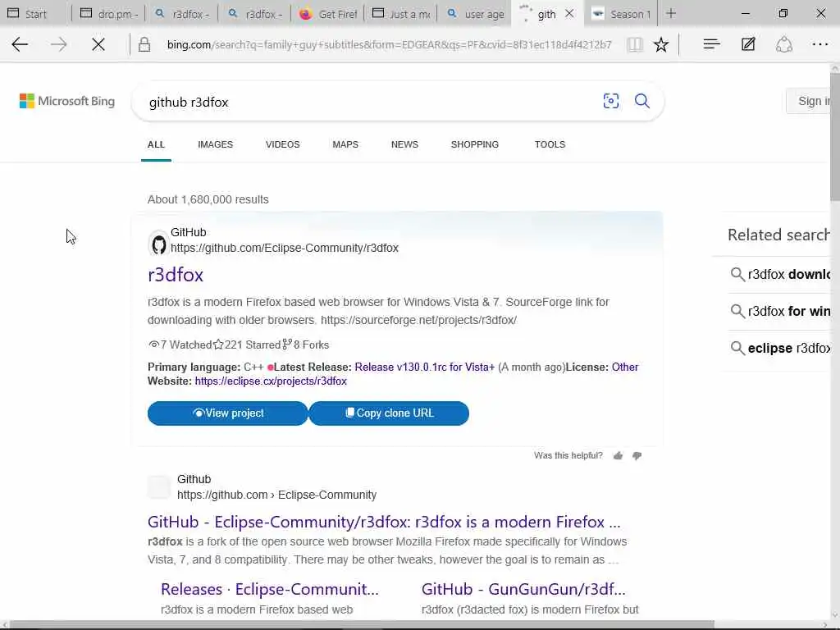
Task: Click the r3dfox download related search
Action: click(781, 274)
